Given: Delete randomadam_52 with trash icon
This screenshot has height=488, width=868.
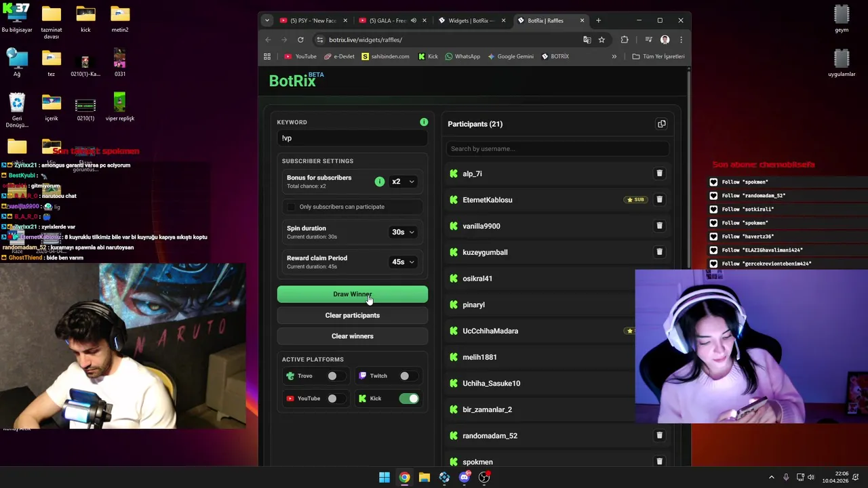Looking at the screenshot, I should [x=659, y=435].
